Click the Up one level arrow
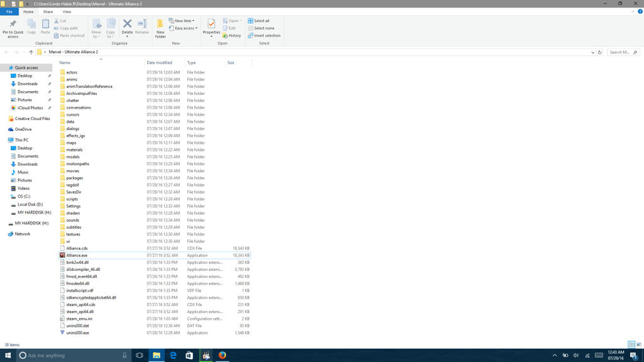The height and width of the screenshot is (362, 644). pos(31,52)
